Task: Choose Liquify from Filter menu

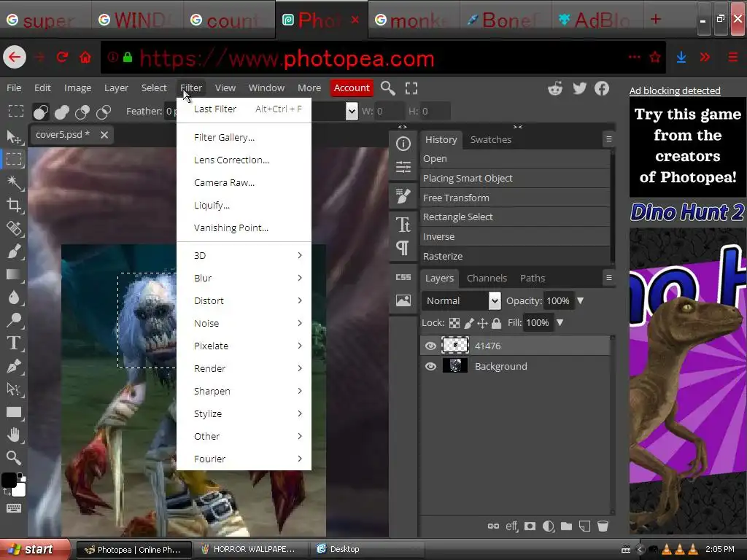Action: point(244,205)
